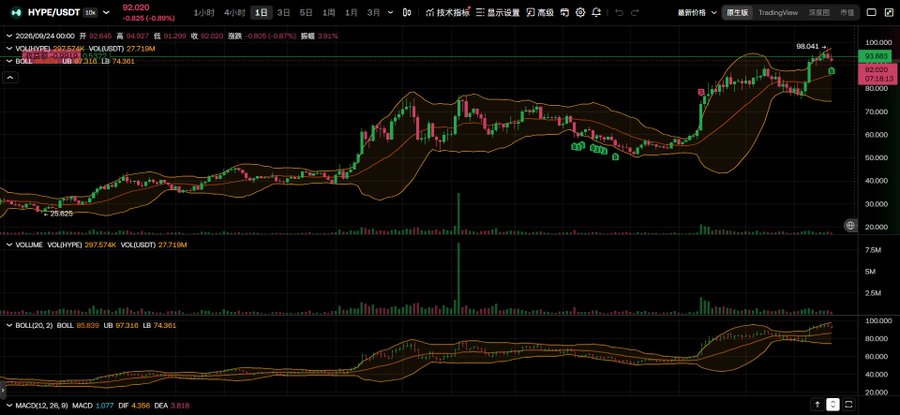Select the 3月 timeframe
900x415 pixels.
point(374,12)
